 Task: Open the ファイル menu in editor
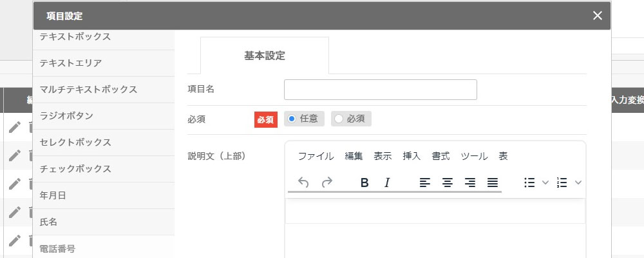pos(316,156)
